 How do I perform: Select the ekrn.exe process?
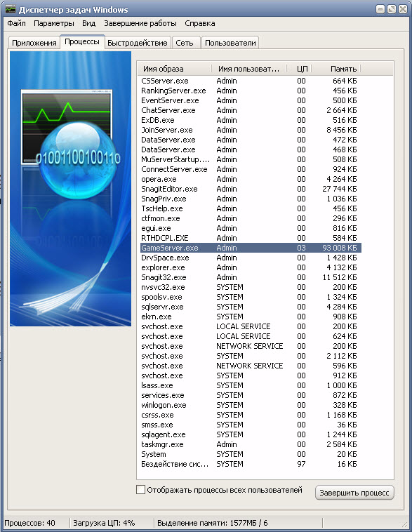[251, 317]
